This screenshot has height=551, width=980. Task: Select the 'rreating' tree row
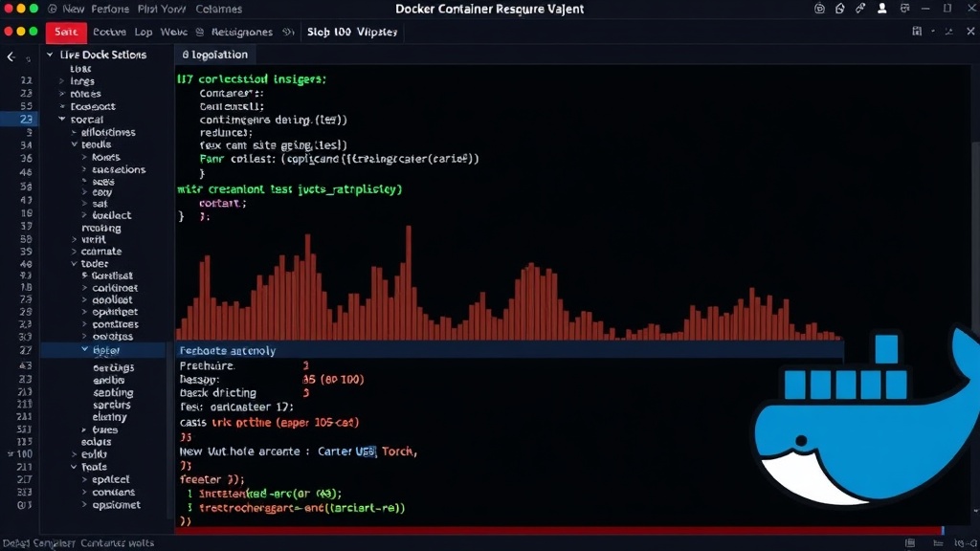click(x=101, y=228)
